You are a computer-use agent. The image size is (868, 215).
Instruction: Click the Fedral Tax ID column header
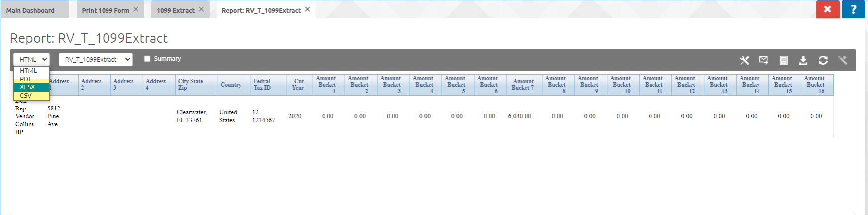(x=262, y=85)
